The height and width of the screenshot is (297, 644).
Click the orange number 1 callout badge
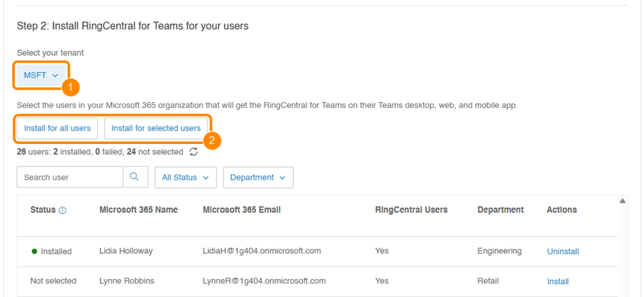69,85
